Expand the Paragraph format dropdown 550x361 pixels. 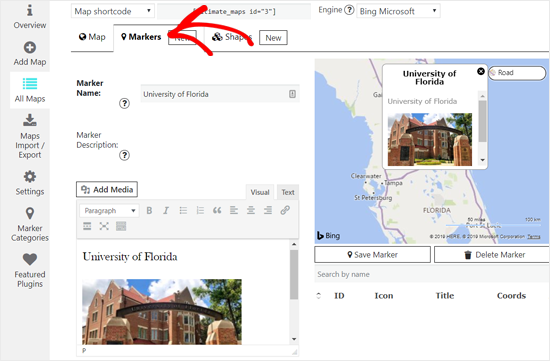(x=109, y=210)
